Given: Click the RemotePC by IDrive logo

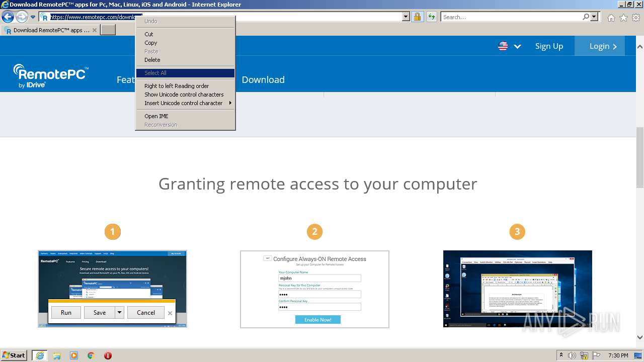Looking at the screenshot, I should (x=51, y=76).
